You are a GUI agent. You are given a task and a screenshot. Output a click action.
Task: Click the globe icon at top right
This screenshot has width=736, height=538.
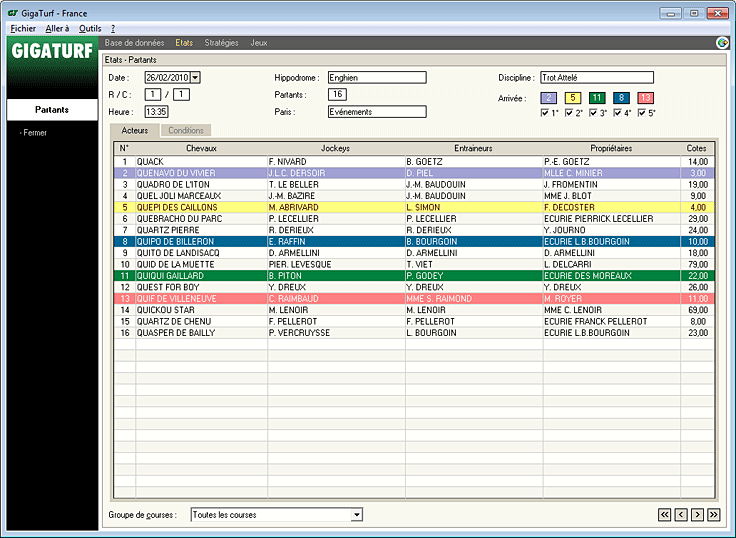point(722,43)
